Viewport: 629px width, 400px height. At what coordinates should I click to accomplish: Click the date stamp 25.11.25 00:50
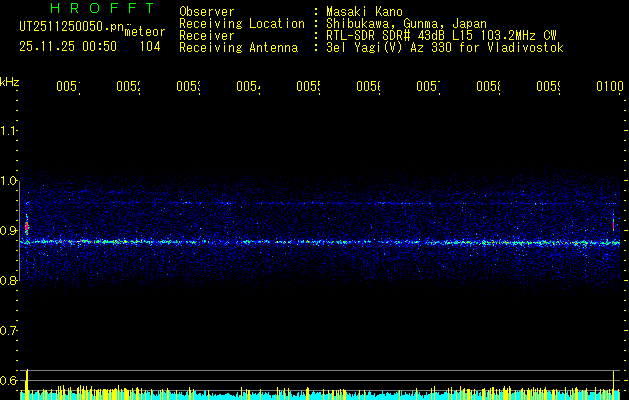tap(68, 47)
